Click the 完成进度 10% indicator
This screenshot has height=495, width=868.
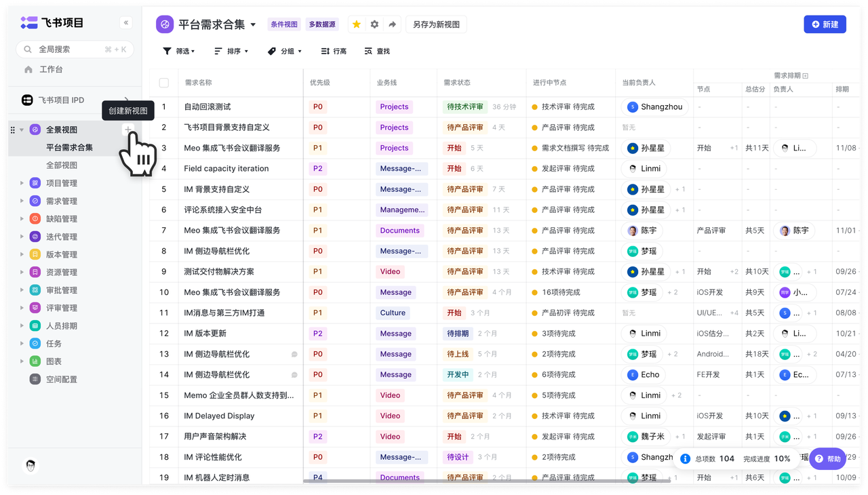tap(767, 459)
